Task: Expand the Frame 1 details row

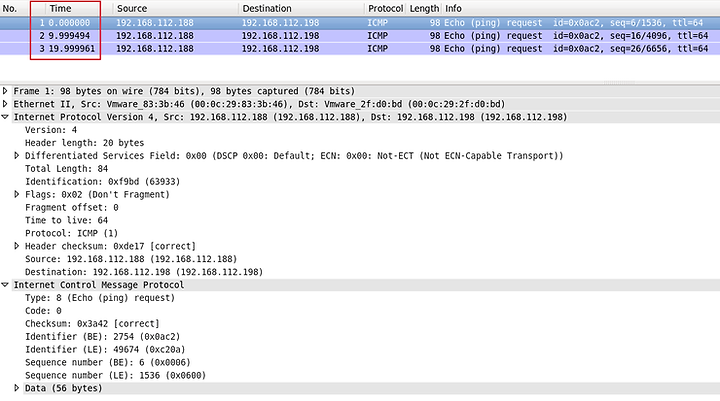Action: click(5, 91)
